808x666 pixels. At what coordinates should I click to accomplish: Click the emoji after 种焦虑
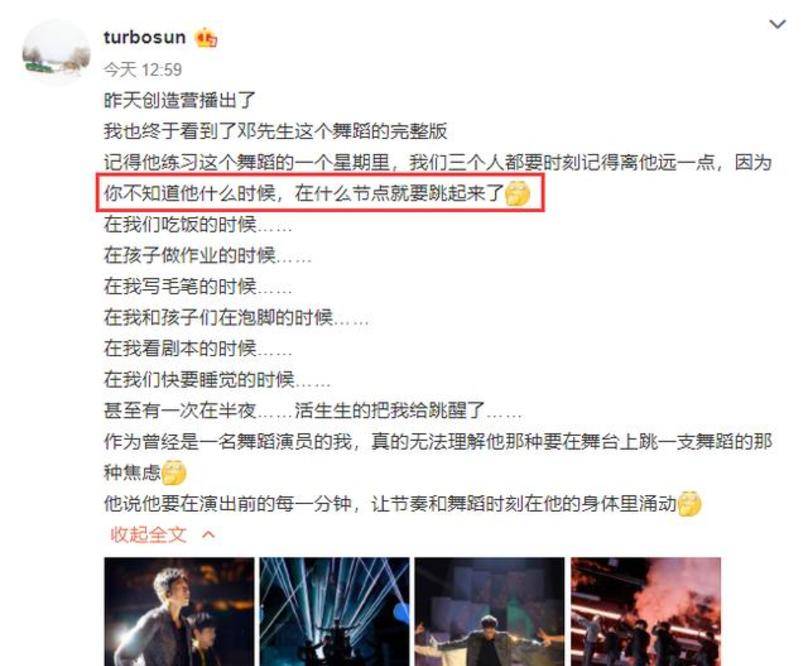tap(174, 473)
